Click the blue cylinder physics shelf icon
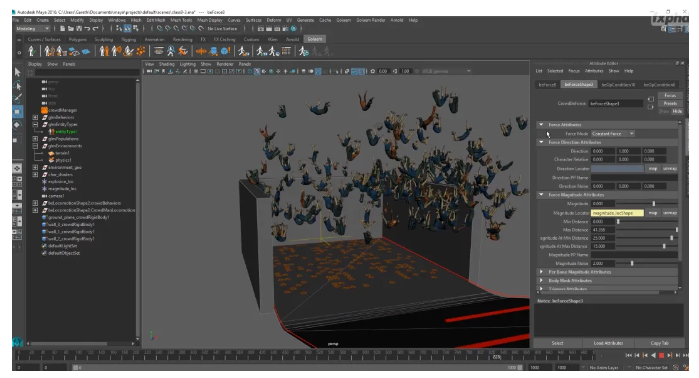Viewport: 699px width, 378px height. point(214,51)
